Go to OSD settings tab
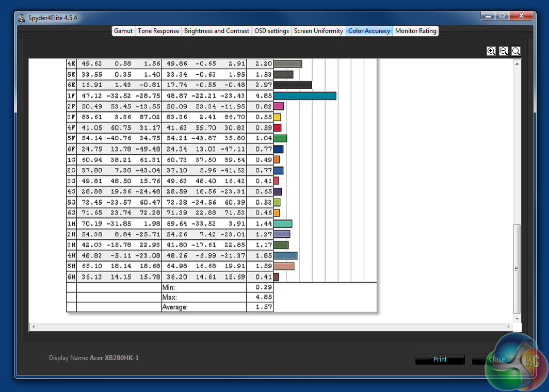Image resolution: width=549 pixels, height=392 pixels. [271, 31]
